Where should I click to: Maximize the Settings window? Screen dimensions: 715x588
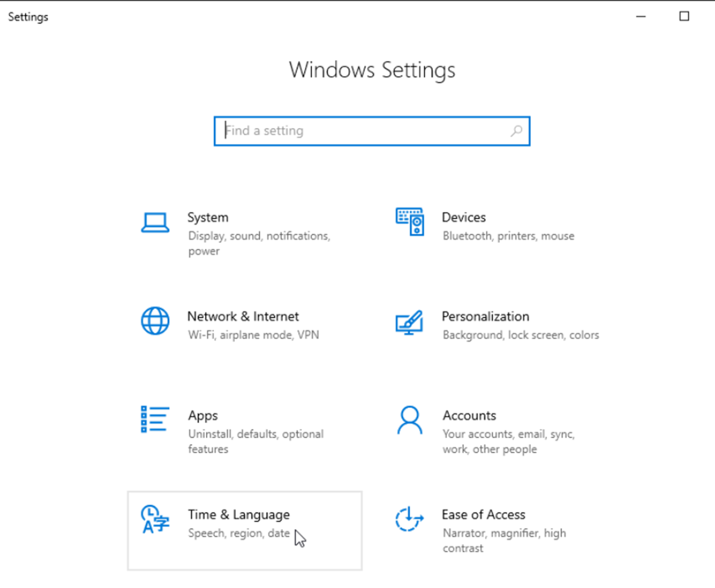click(x=684, y=17)
